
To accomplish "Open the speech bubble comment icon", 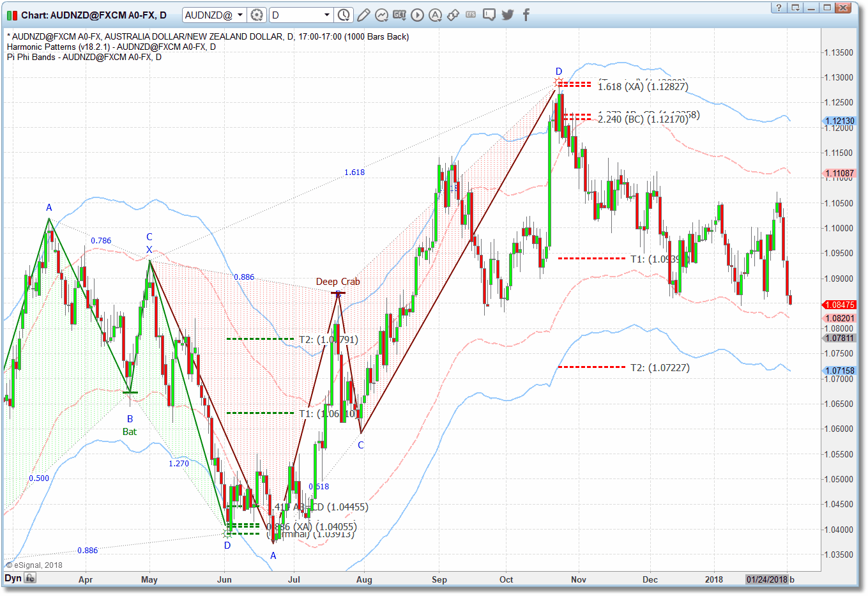I will point(489,15).
